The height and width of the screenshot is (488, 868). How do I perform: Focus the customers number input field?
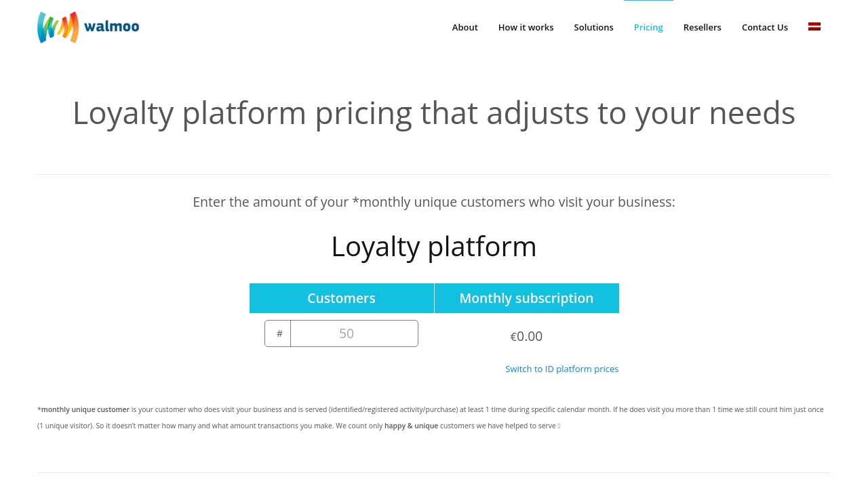(354, 333)
